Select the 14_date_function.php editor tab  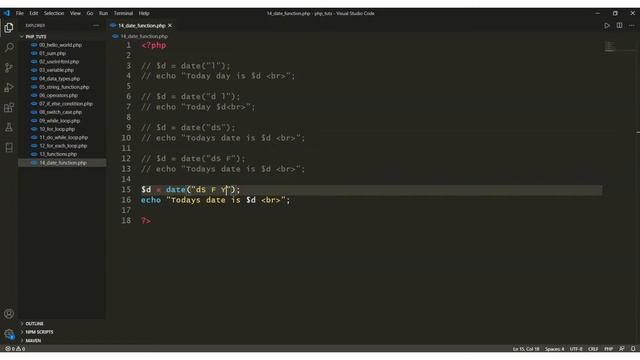tap(141, 25)
